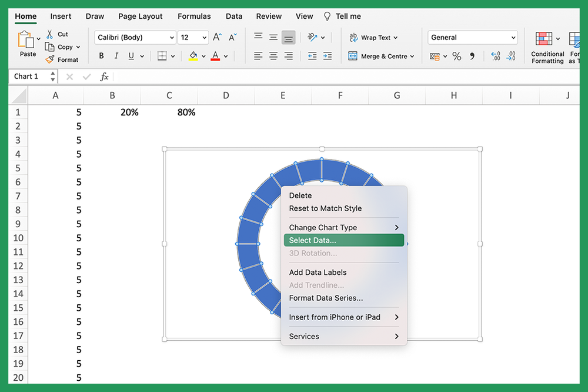Expand the Fill Colour dropdown arrow
588x392 pixels.
[x=204, y=56]
